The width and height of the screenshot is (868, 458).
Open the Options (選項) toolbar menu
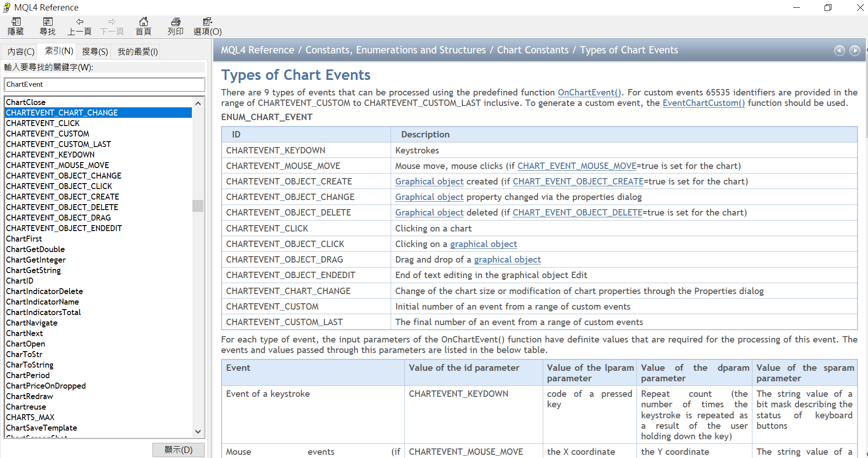point(207,26)
